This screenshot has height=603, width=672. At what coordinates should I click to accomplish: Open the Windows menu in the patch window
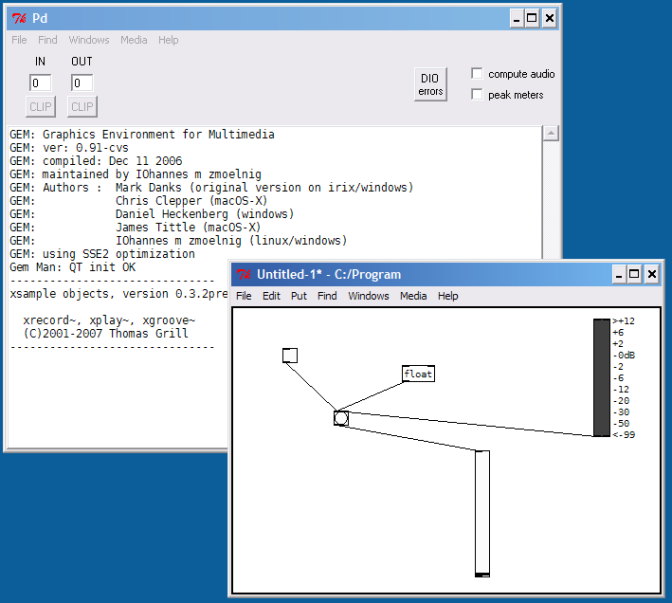click(x=368, y=296)
